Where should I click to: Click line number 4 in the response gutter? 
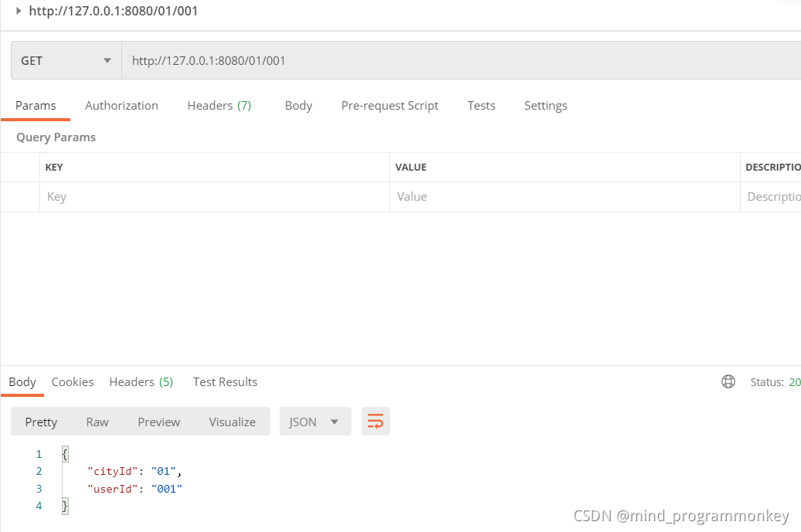39,506
